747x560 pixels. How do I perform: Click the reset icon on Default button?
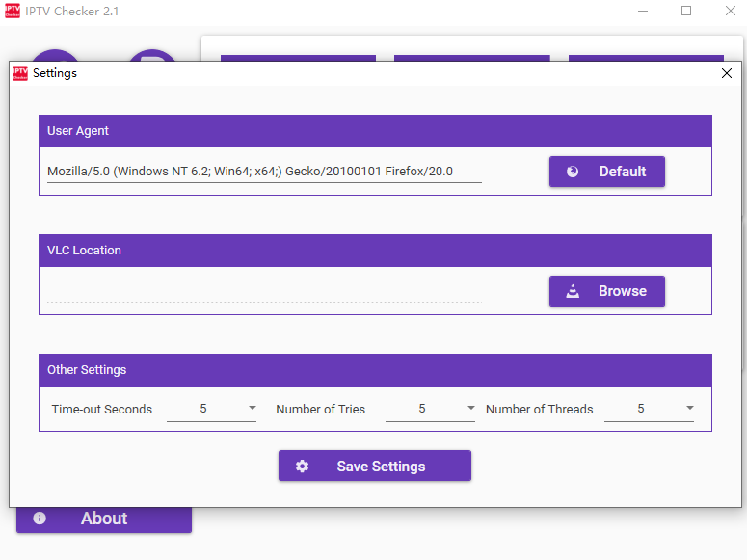(573, 172)
